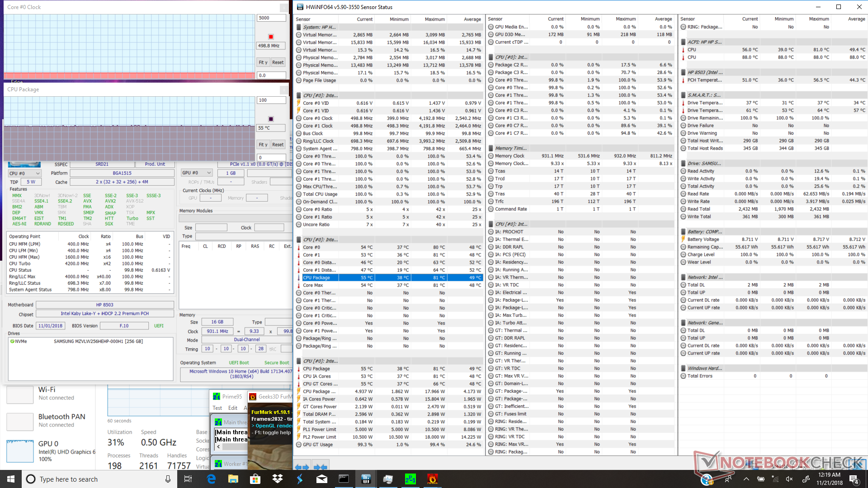Edit the 5000 max value field in Core #0 Clock graph
The image size is (868, 488).
pyautogui.click(x=271, y=18)
